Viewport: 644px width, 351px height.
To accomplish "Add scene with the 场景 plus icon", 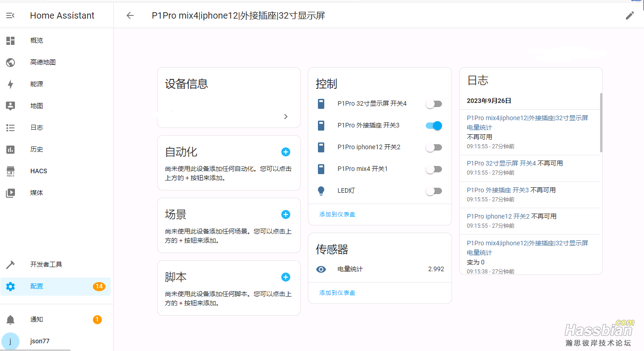I will point(285,214).
